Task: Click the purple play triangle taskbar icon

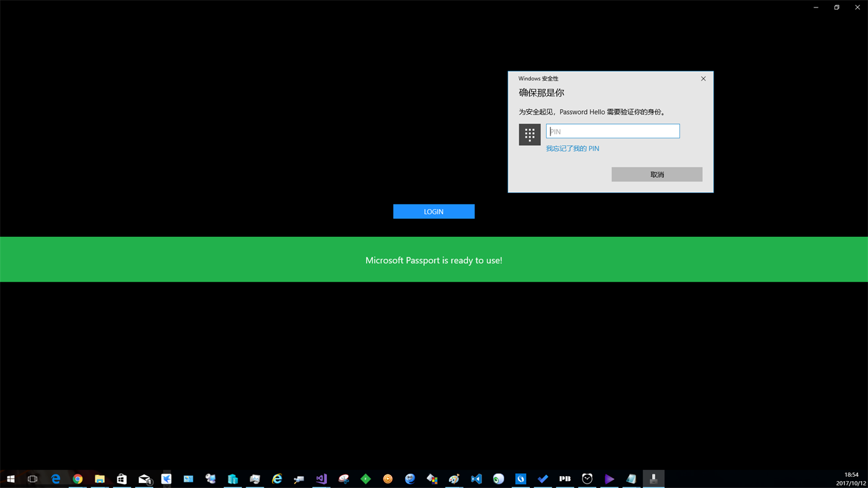Action: tap(609, 479)
